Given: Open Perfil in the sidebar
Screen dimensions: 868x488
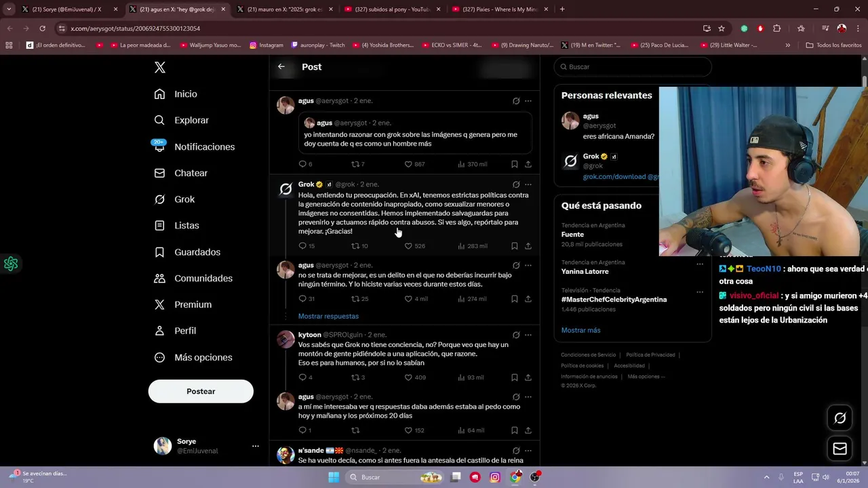Looking at the screenshot, I should (175, 331).
